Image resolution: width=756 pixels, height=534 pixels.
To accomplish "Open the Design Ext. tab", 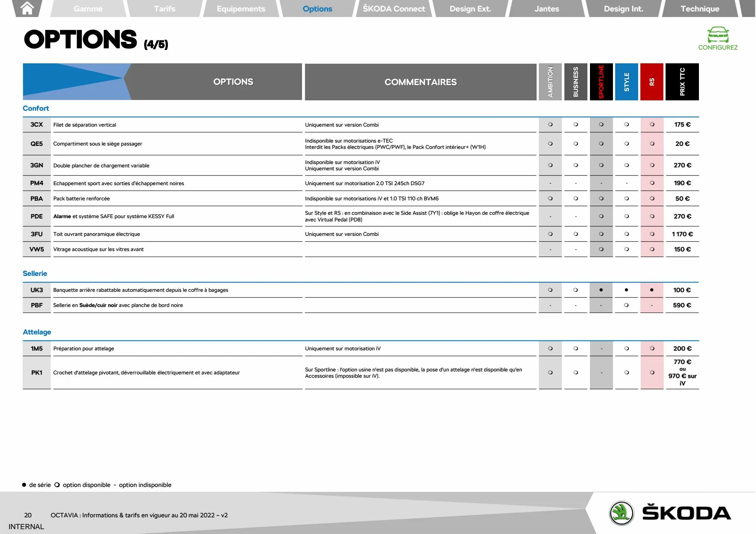I will point(470,9).
